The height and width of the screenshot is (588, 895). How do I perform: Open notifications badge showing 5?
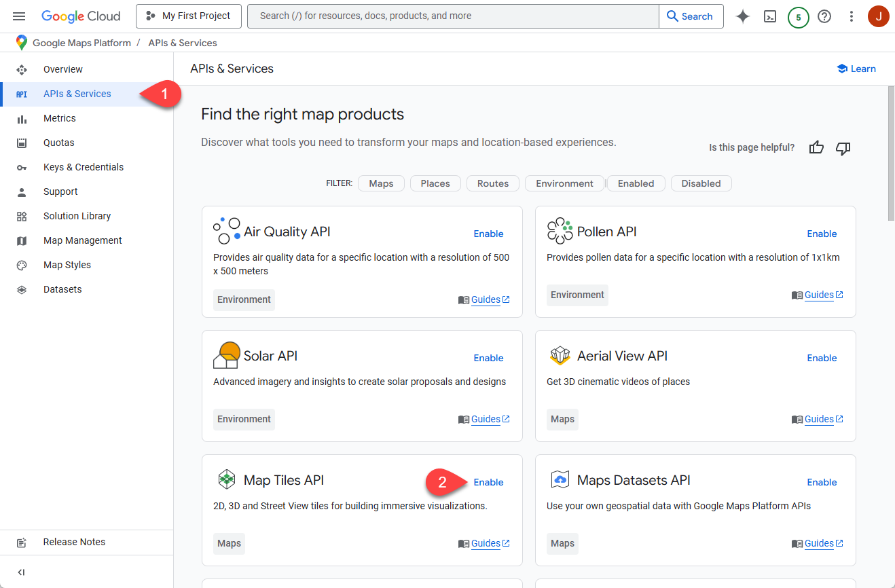[x=798, y=17]
